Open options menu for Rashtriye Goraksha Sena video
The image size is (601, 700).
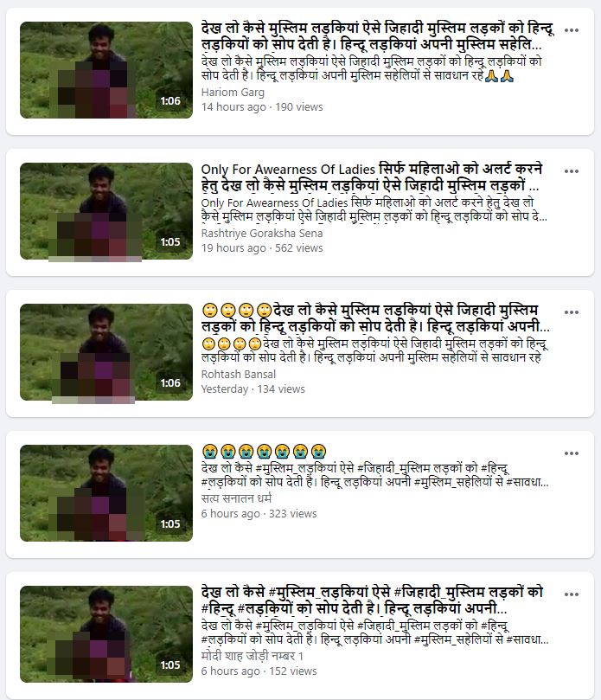(x=571, y=171)
